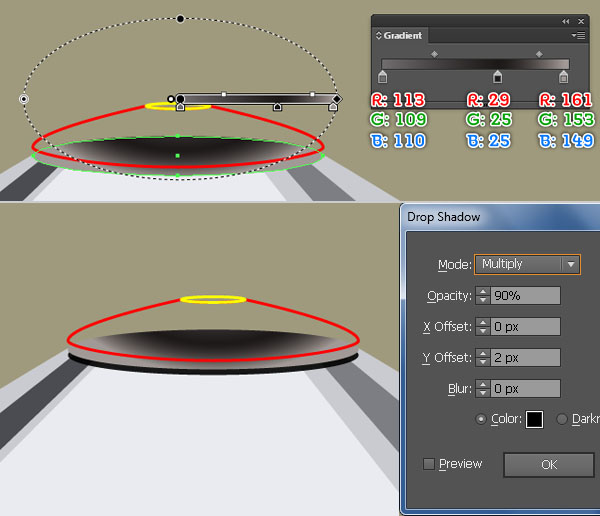Click the Y Offset stepper arrows
This screenshot has height=516, width=600.
(x=483, y=358)
